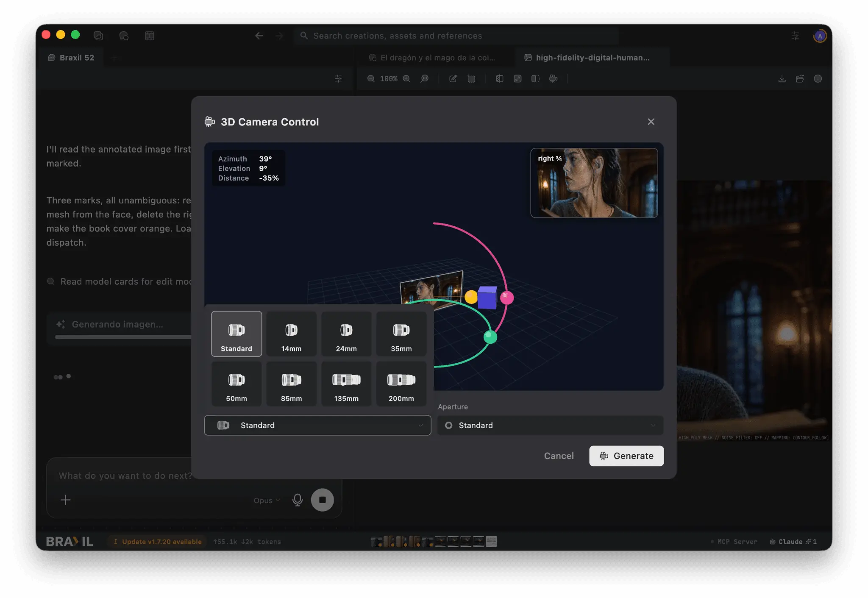Open the containing folder icon
Image resolution: width=868 pixels, height=598 pixels.
pos(800,79)
